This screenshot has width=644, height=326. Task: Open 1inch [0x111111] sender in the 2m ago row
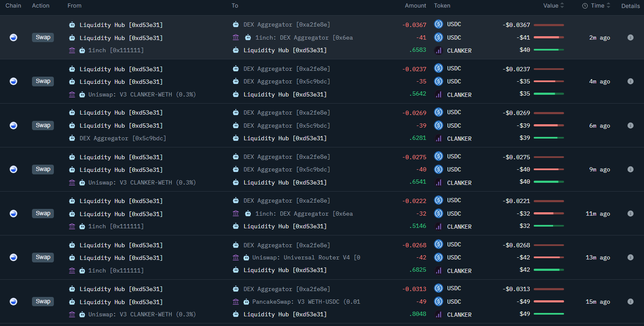116,51
